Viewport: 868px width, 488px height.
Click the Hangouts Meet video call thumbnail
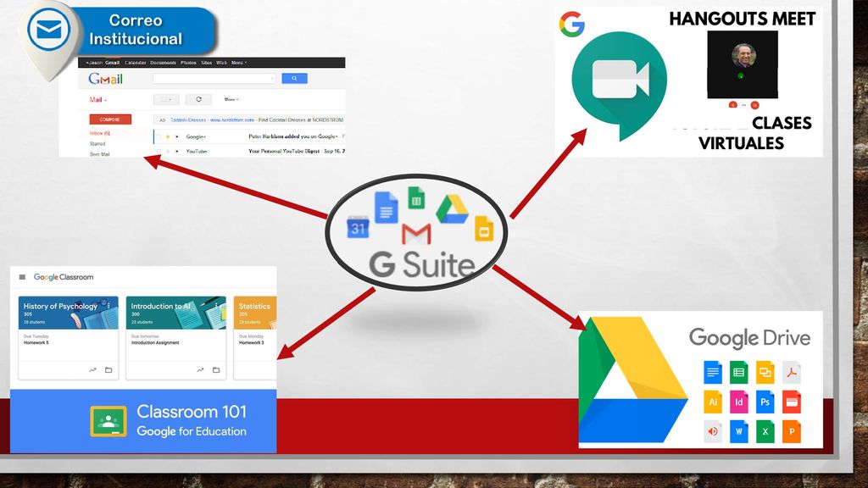(743, 64)
